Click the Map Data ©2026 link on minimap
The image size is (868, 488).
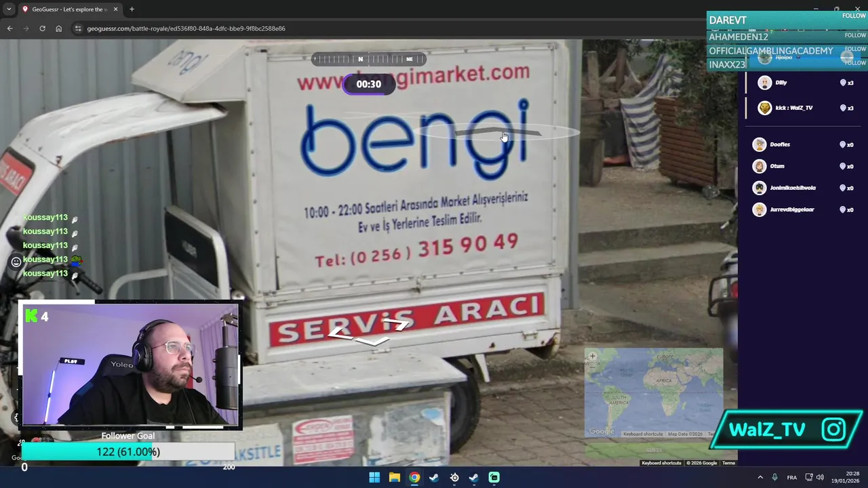coord(685,434)
